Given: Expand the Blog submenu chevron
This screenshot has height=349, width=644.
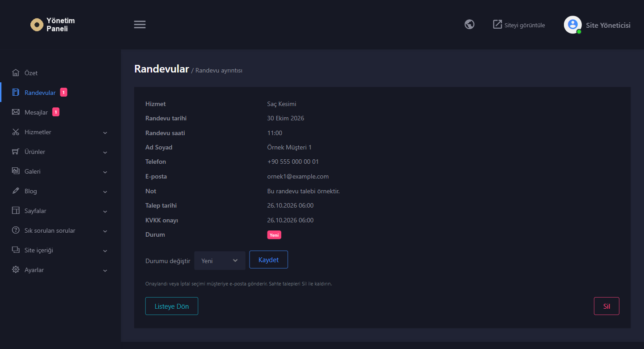Looking at the screenshot, I should click(105, 192).
